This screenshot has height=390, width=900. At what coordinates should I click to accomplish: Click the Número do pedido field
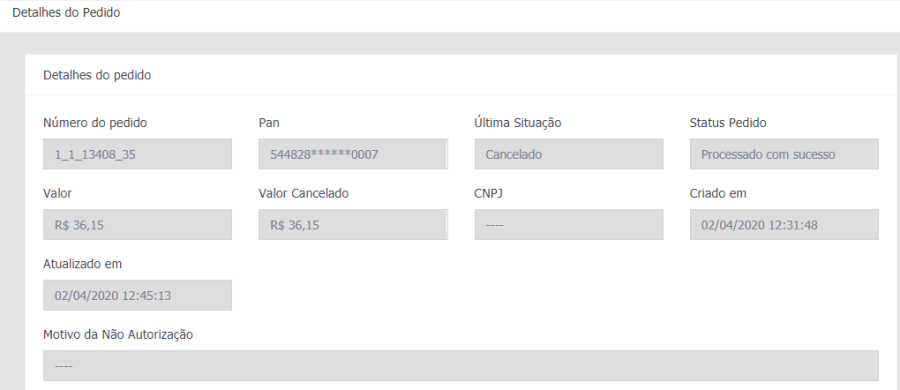137,154
